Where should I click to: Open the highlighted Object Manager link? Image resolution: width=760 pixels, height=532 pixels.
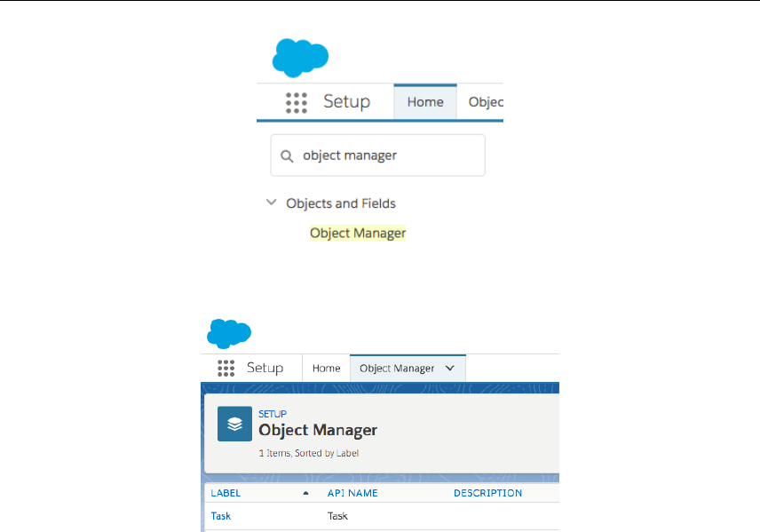click(x=358, y=234)
